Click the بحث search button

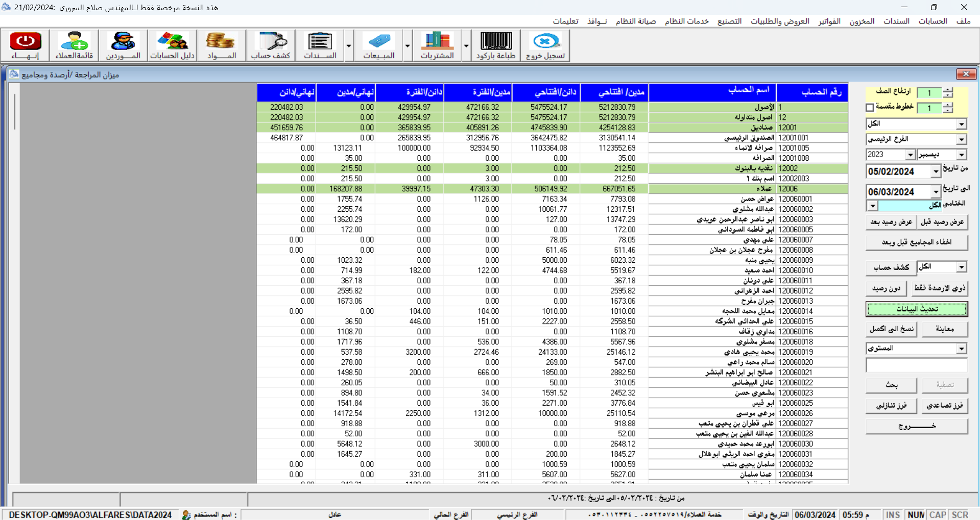(x=892, y=385)
